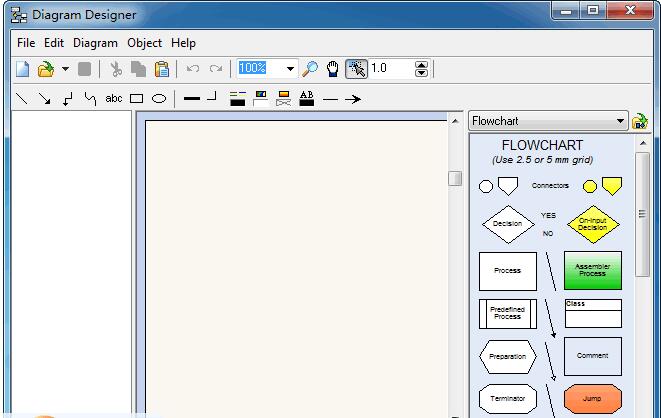This screenshot has height=418, width=661.
Task: Click the Open file folder icon
Action: tap(44, 69)
